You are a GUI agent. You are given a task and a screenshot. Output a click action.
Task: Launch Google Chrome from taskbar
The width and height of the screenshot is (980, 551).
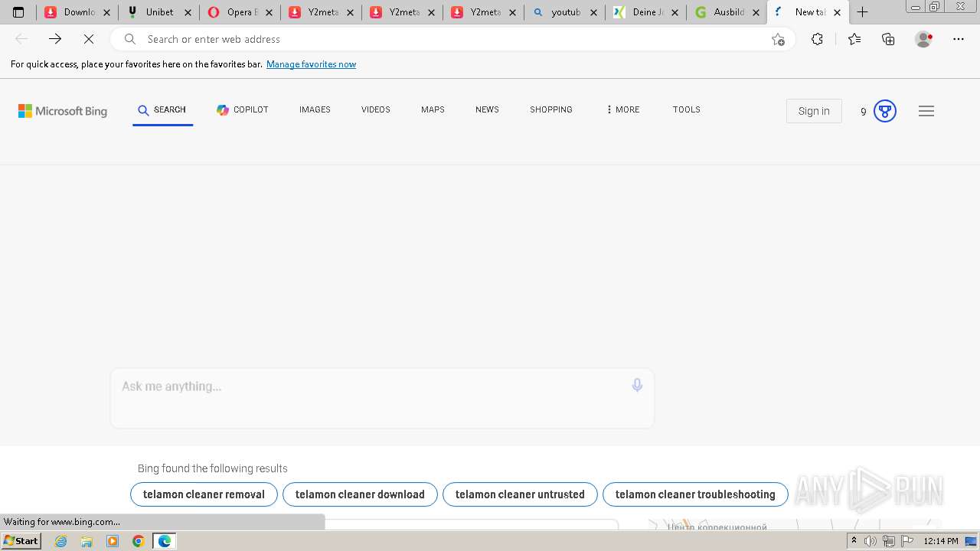click(x=139, y=541)
